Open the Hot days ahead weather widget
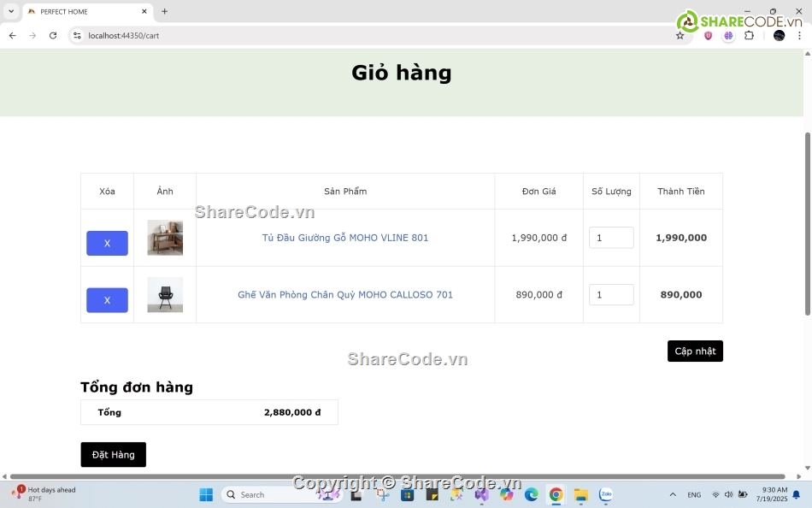Viewport: 812px width, 508px height. [44, 494]
